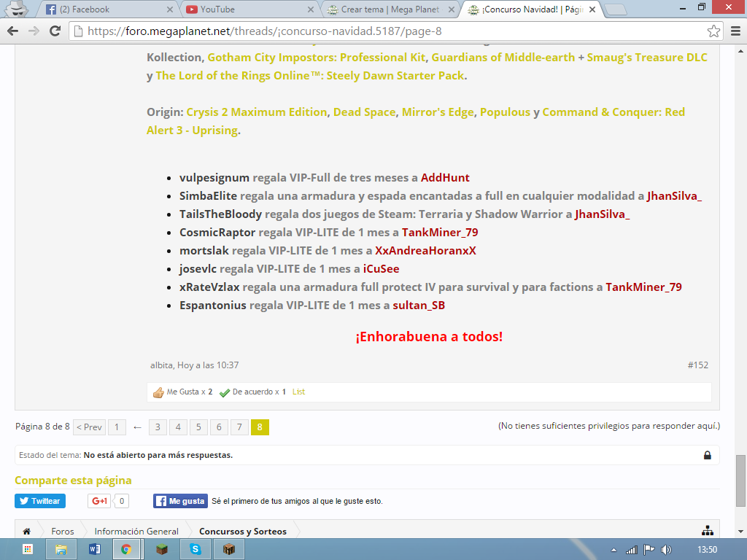This screenshot has height=560, width=747.
Task: Go to < Prev page
Action: click(x=89, y=427)
